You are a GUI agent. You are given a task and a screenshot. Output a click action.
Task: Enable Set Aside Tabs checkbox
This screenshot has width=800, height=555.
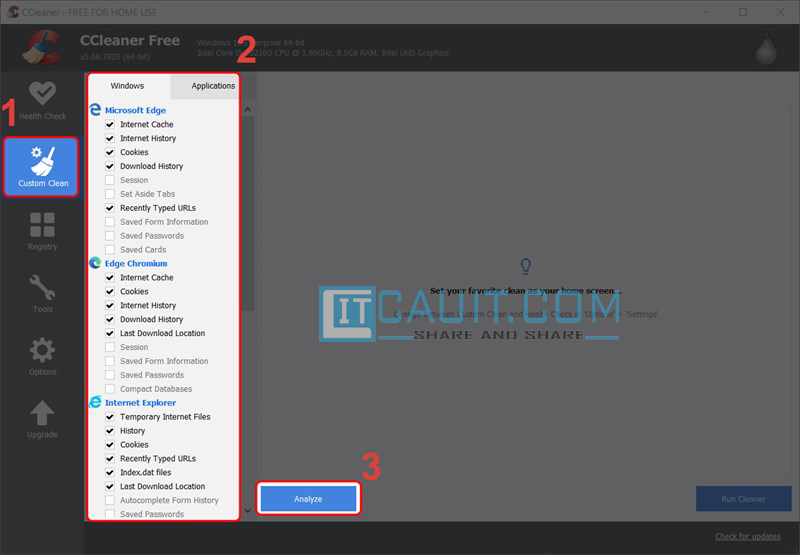click(110, 194)
